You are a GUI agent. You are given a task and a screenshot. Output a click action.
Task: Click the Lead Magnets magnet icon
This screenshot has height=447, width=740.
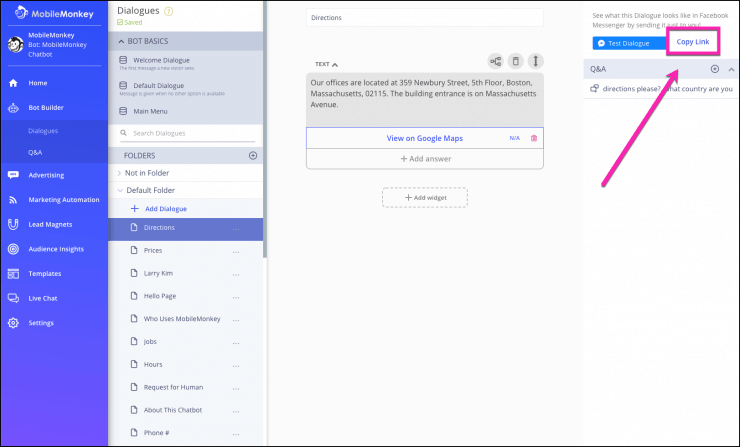click(x=13, y=225)
